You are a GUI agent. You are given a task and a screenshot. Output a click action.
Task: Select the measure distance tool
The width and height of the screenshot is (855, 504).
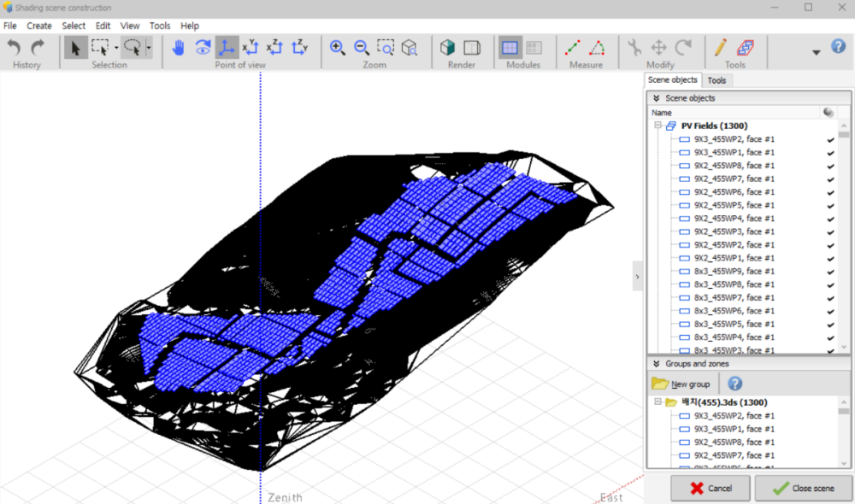click(x=574, y=48)
